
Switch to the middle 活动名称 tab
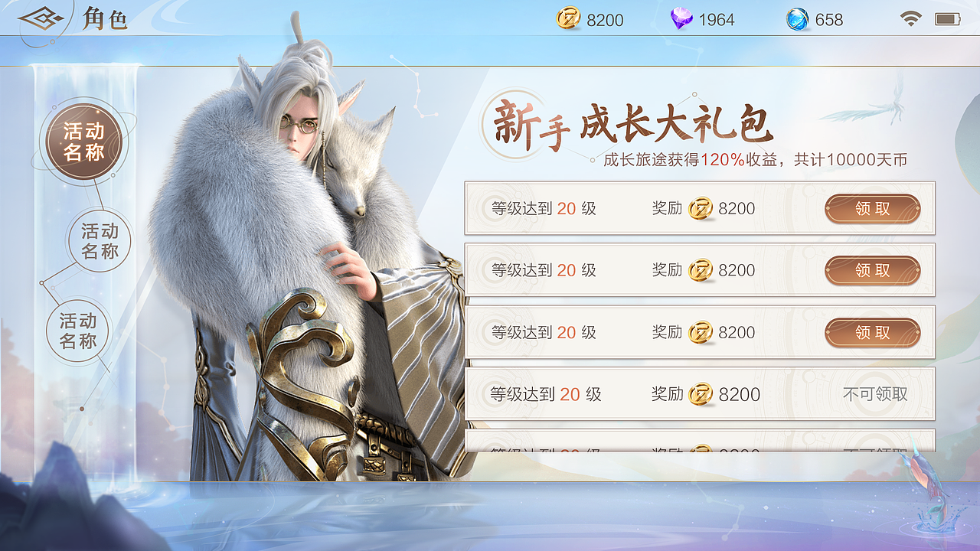tap(100, 240)
